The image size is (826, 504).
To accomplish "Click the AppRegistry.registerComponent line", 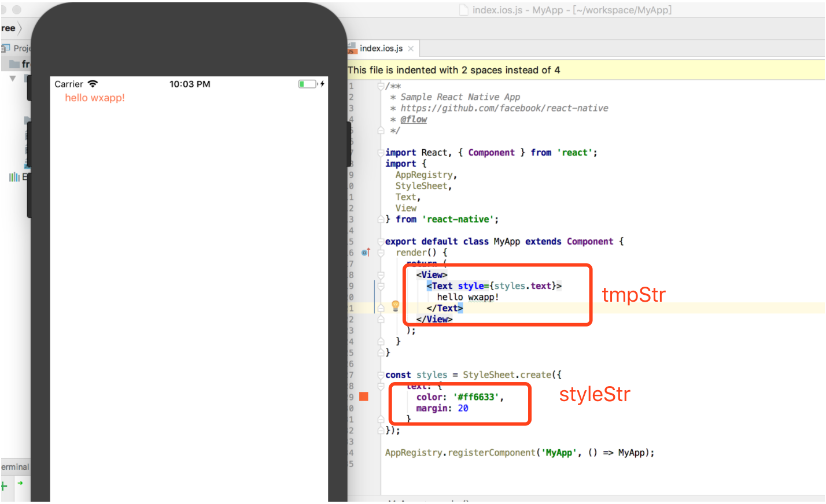I will pos(519,453).
